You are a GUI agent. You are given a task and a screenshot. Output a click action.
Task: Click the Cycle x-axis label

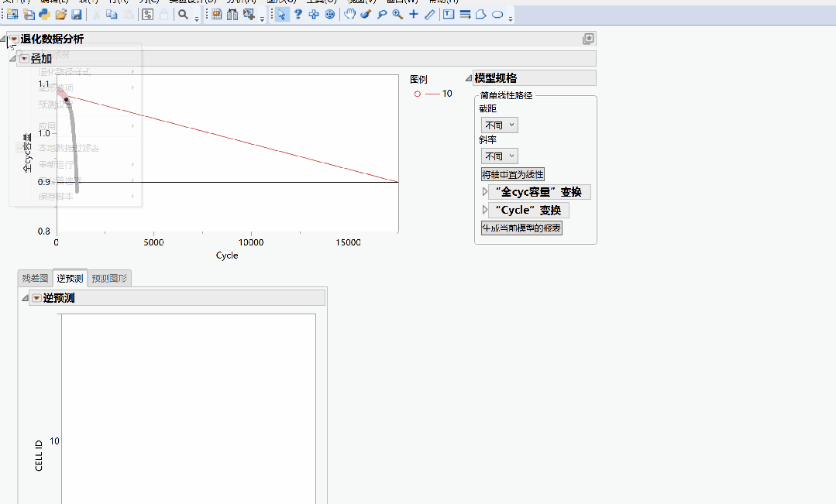pyautogui.click(x=227, y=255)
